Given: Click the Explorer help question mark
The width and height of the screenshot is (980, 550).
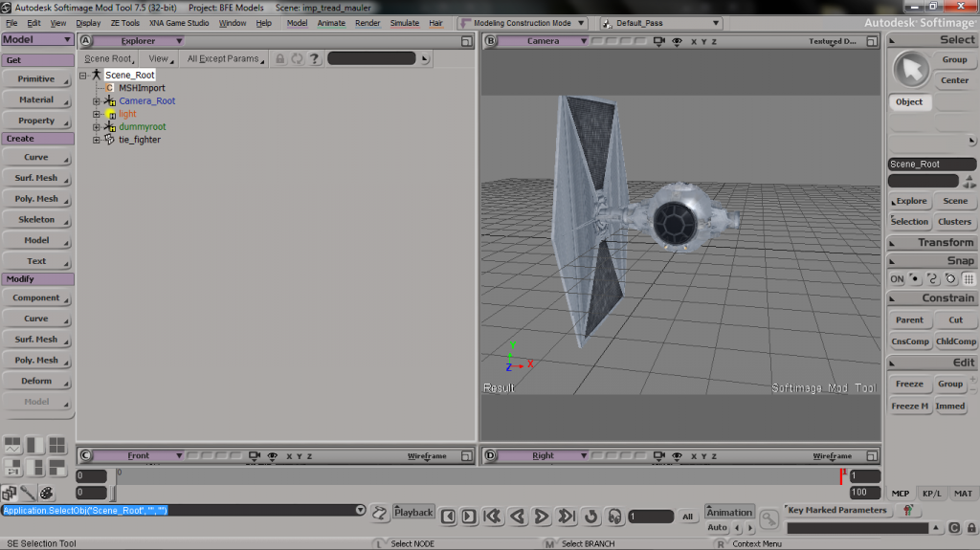Looking at the screenshot, I should click(314, 58).
